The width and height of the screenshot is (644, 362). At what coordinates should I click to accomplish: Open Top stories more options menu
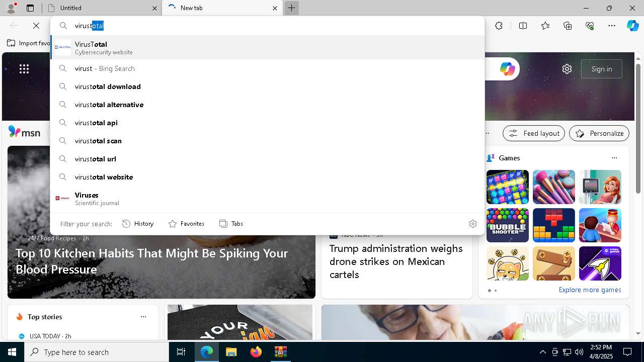pyautogui.click(x=143, y=317)
